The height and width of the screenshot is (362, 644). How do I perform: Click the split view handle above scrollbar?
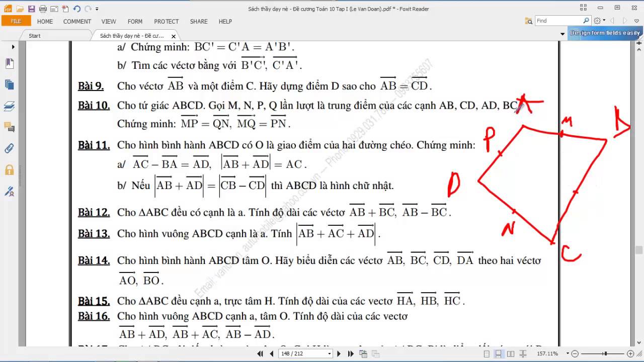click(639, 42)
